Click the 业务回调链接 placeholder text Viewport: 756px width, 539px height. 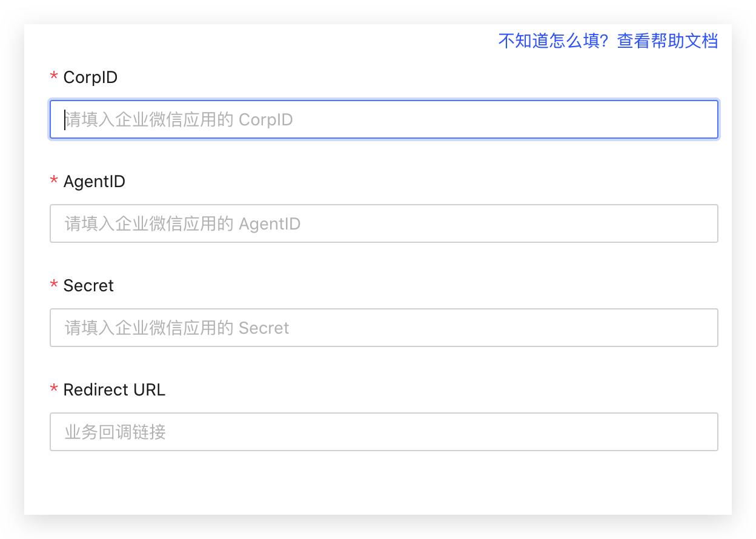click(115, 432)
